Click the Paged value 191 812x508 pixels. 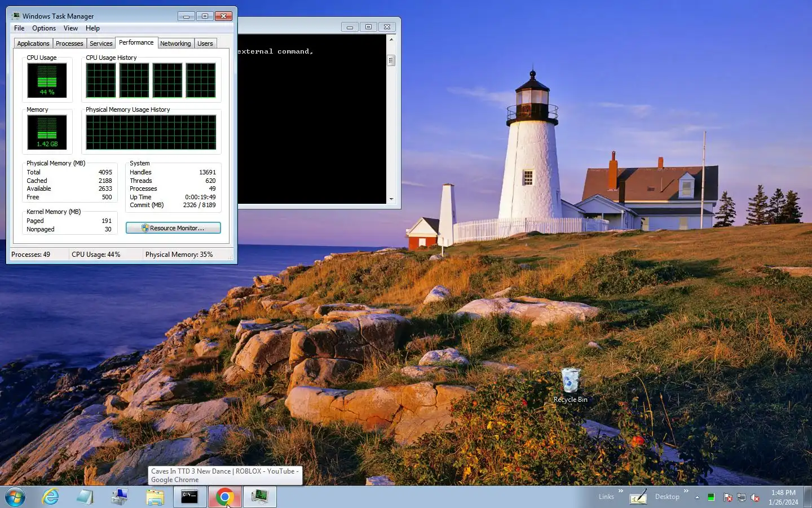pyautogui.click(x=107, y=221)
